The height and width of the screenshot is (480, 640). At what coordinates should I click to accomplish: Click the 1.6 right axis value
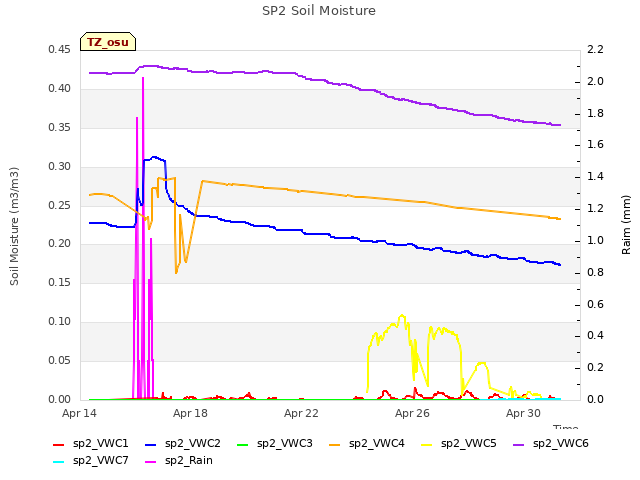595,144
